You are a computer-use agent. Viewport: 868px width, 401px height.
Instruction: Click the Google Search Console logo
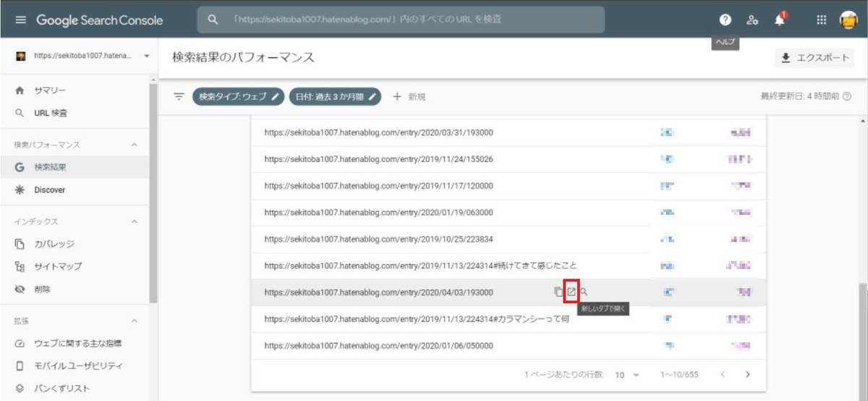click(98, 20)
